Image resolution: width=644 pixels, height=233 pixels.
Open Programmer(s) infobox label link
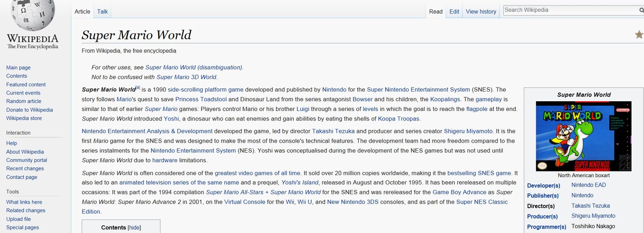click(547, 227)
